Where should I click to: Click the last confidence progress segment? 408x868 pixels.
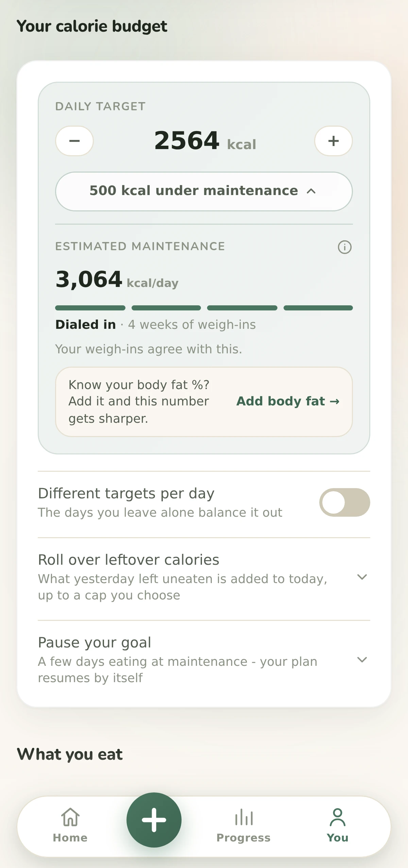[318, 308]
